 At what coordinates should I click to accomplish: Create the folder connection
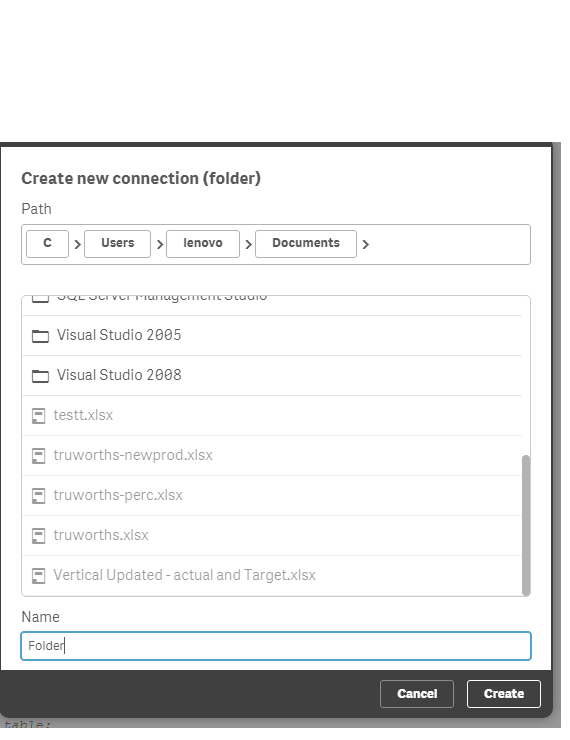503,694
